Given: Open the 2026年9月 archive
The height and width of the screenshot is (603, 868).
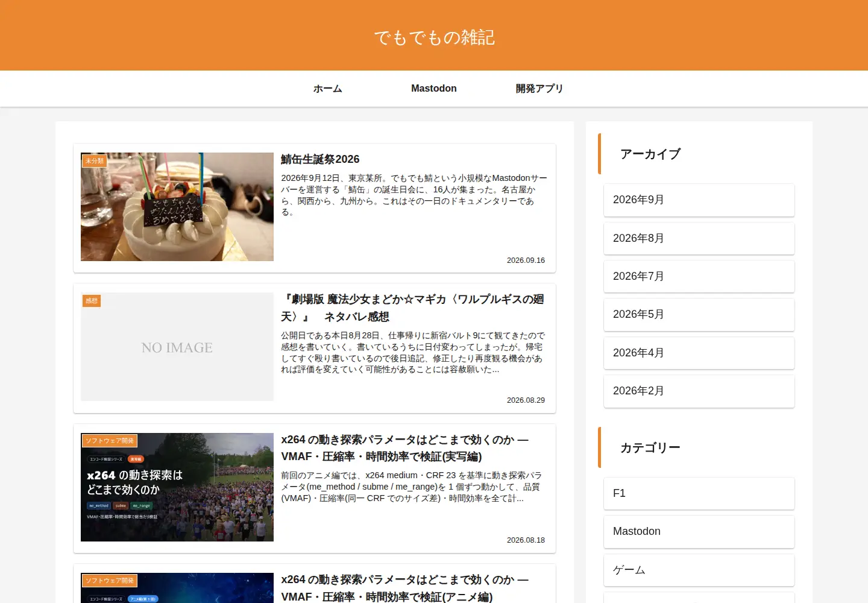Looking at the screenshot, I should coord(699,200).
